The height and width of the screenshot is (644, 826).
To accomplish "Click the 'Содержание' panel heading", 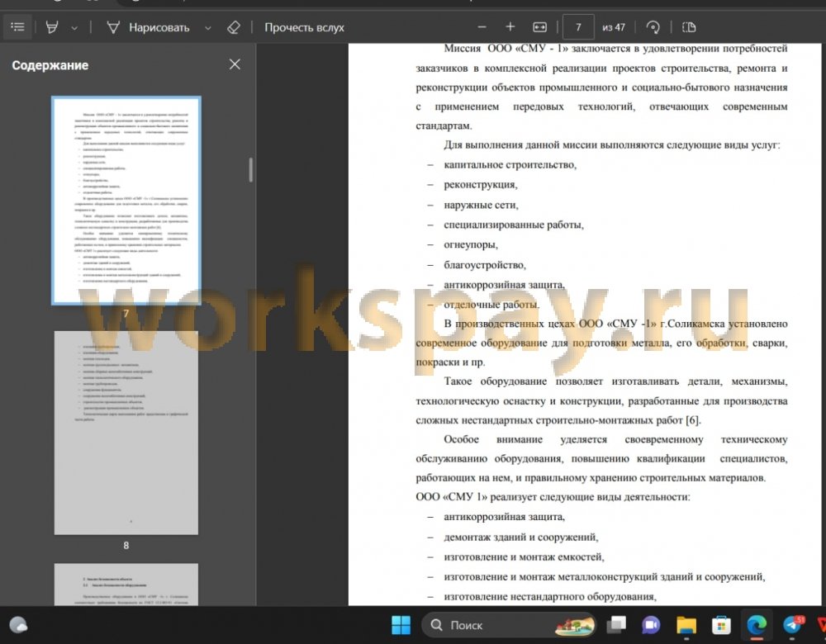I will tap(50, 65).
